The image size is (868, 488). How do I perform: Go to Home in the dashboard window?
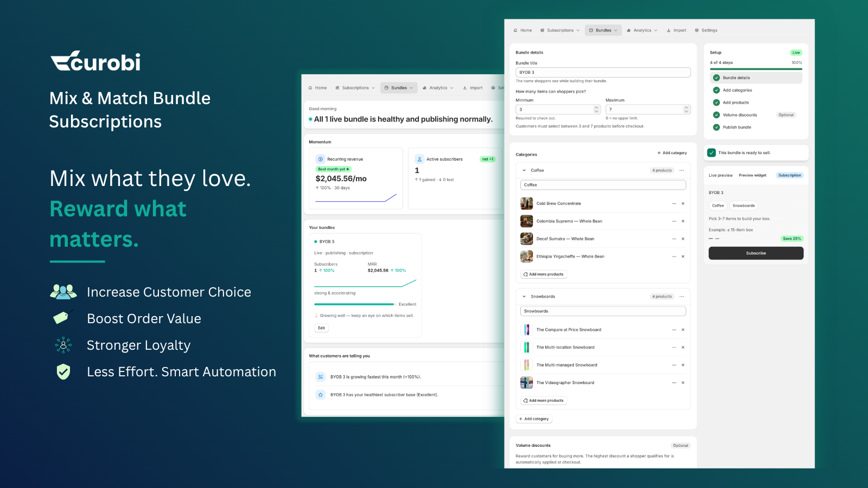317,88
